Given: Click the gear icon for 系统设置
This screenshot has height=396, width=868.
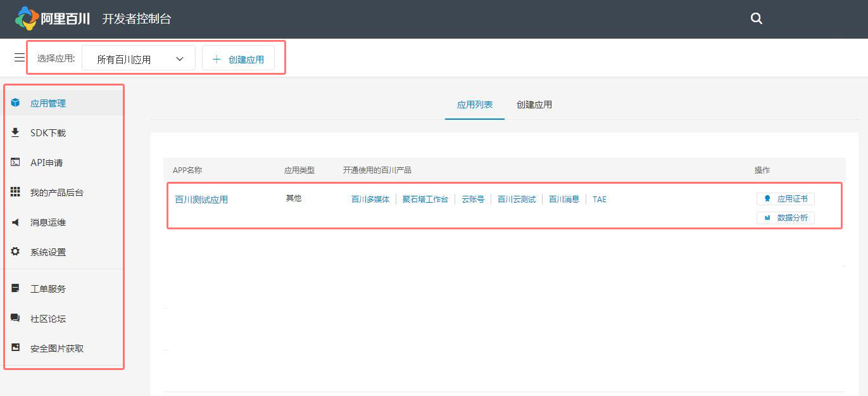Looking at the screenshot, I should [15, 252].
